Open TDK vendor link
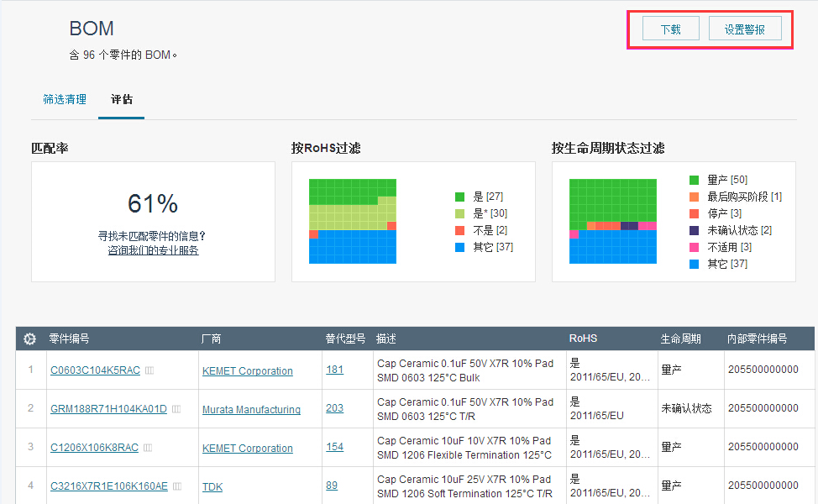 212,487
